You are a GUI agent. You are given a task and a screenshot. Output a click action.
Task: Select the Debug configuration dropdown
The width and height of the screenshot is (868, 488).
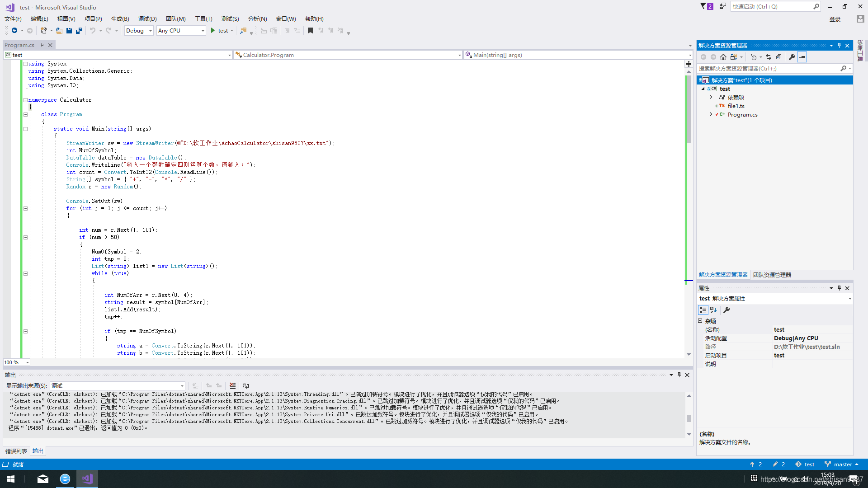[138, 30]
